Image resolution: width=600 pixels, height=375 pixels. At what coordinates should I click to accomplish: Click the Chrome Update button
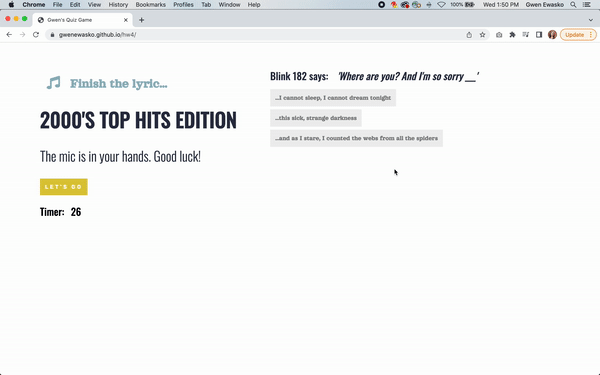click(x=578, y=35)
